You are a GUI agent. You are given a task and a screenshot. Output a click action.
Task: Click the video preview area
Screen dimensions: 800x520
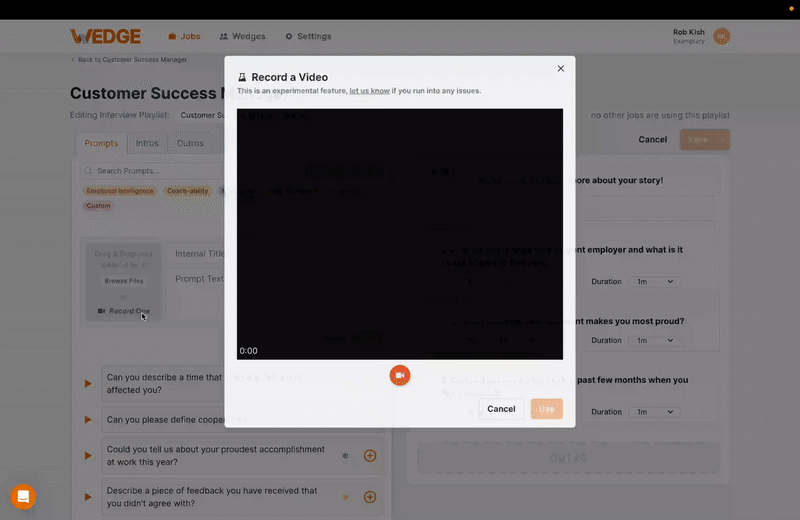(399, 234)
